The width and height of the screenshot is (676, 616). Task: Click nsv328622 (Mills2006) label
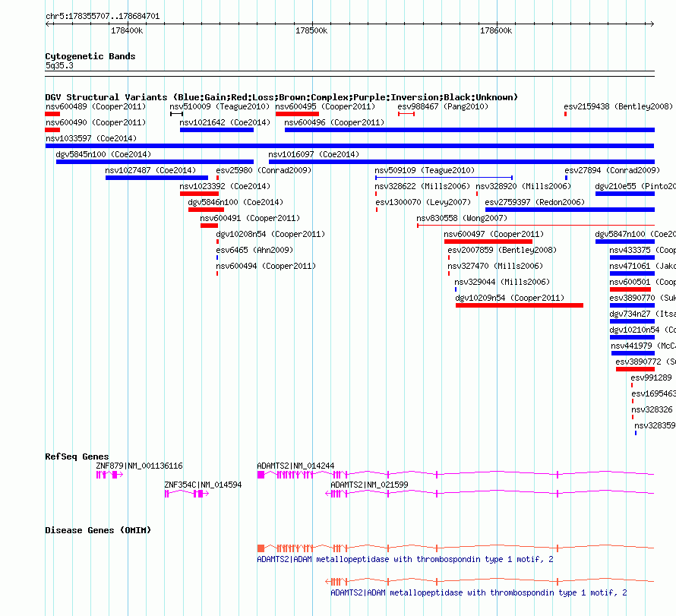(422, 186)
